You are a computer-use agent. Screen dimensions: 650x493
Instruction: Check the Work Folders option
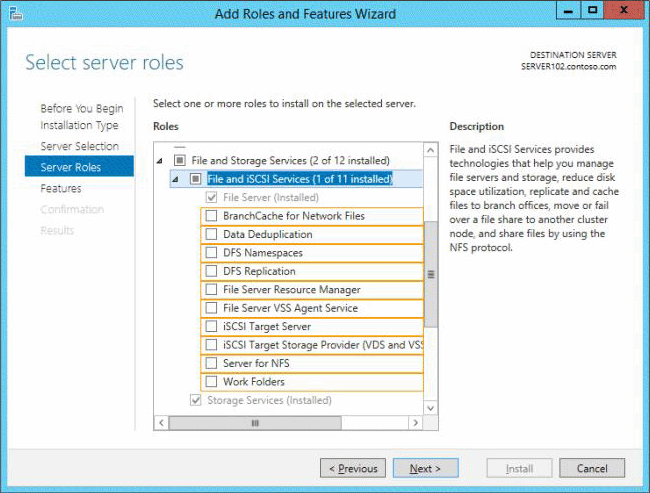tap(211, 382)
